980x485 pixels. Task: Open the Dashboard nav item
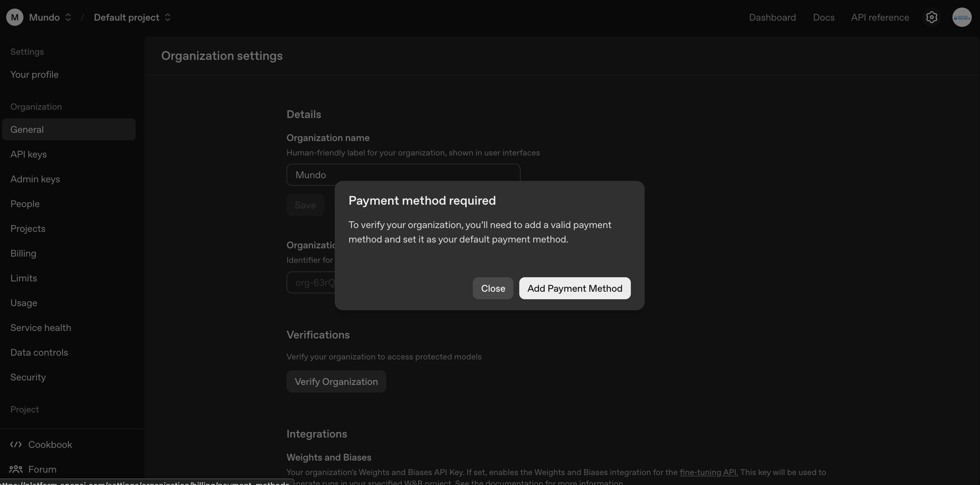click(x=772, y=18)
